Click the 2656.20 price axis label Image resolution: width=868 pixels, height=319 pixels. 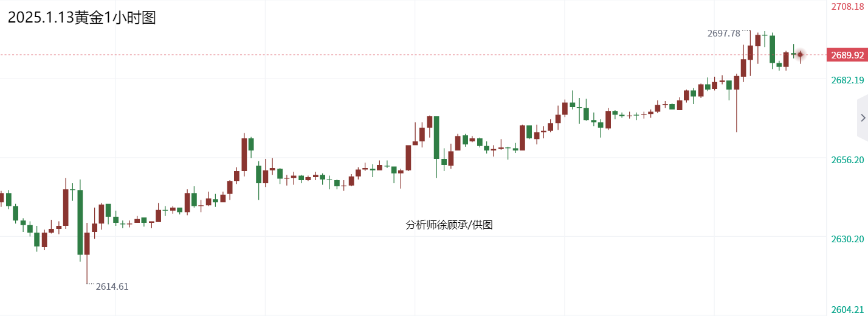[847, 160]
